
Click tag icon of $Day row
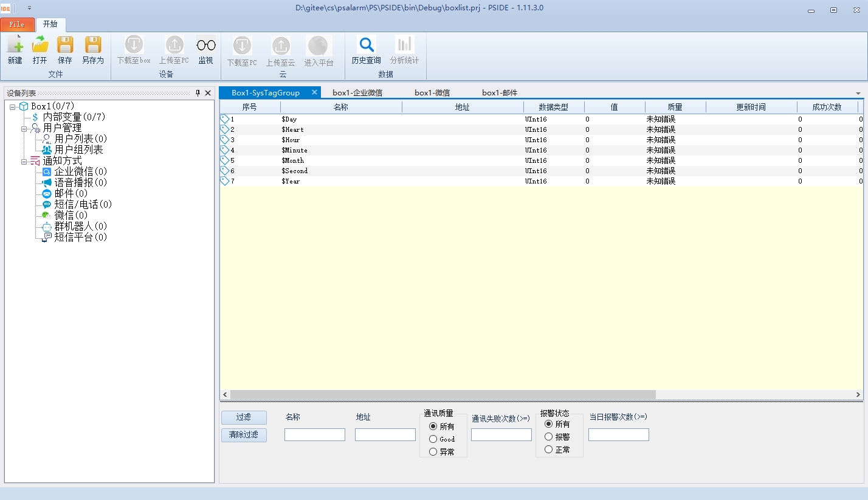(224, 119)
